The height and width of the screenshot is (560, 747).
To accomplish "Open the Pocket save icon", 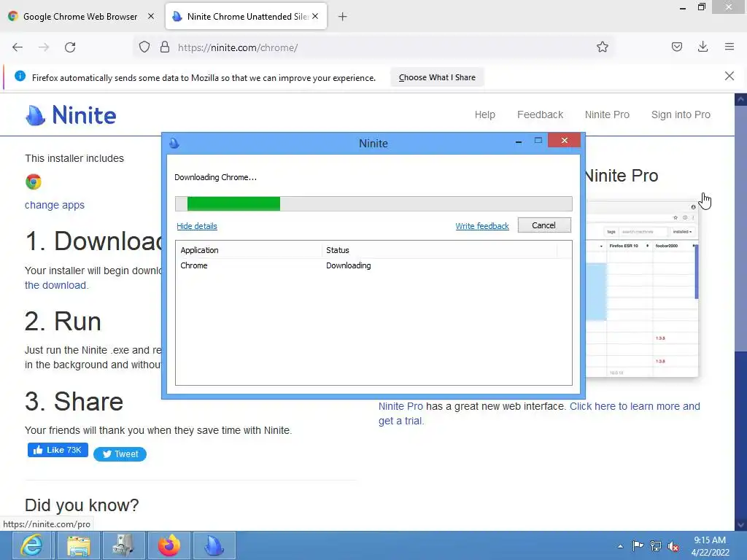I will click(x=677, y=47).
